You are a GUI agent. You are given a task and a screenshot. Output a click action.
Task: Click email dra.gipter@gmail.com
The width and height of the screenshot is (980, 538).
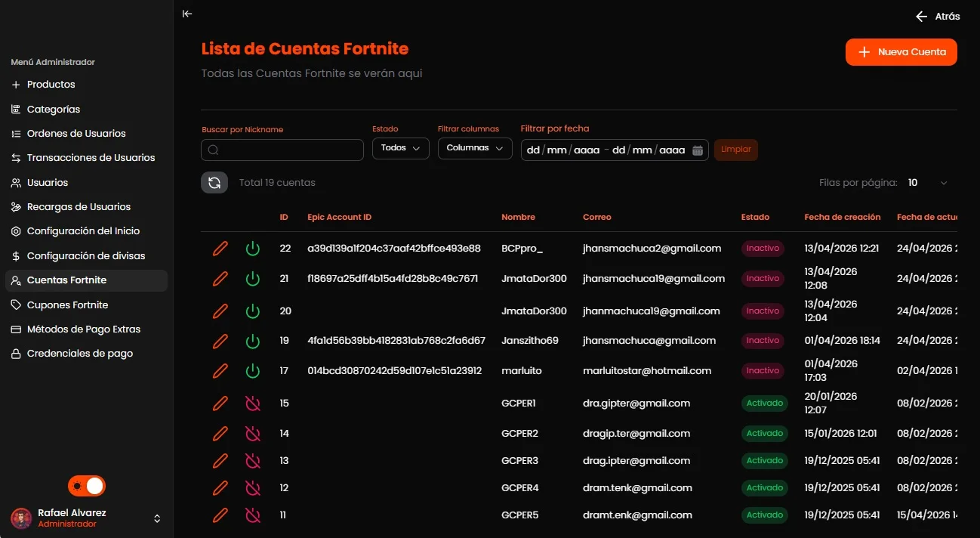pyautogui.click(x=636, y=403)
